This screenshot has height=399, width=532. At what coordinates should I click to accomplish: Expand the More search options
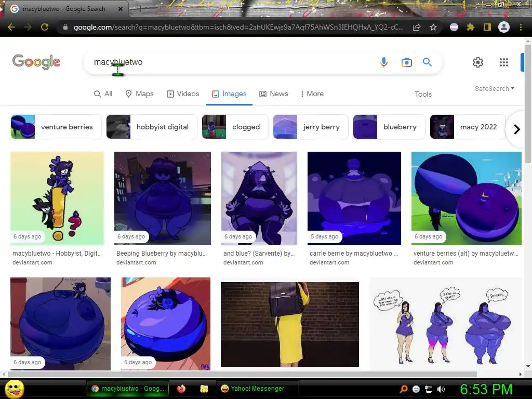click(312, 94)
